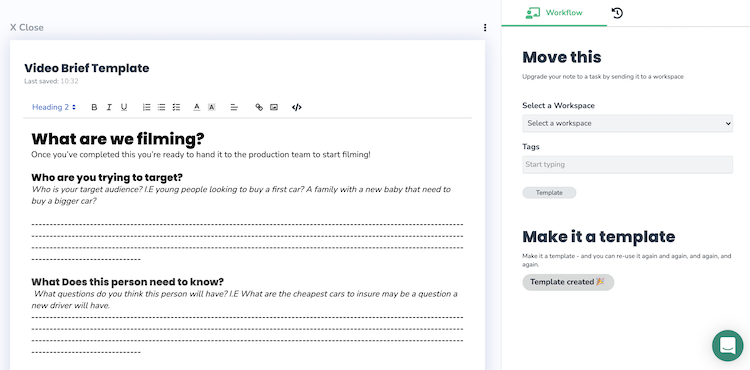Open the three-dot note options menu

coord(485,28)
